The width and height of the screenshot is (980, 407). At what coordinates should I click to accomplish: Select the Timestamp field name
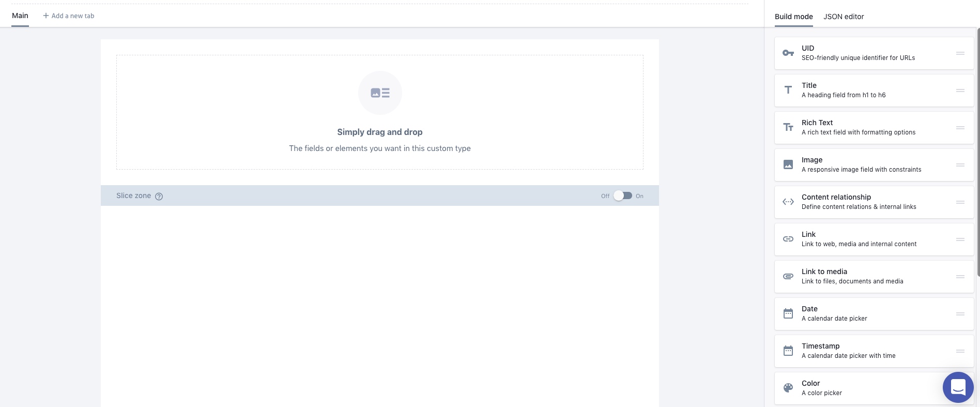tap(820, 346)
